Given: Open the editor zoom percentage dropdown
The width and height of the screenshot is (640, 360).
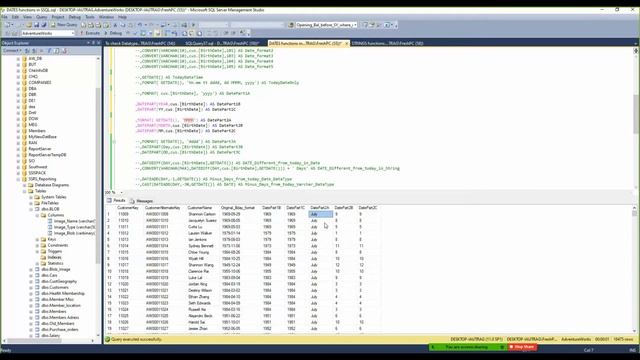Looking at the screenshot, I should click(x=121, y=193).
